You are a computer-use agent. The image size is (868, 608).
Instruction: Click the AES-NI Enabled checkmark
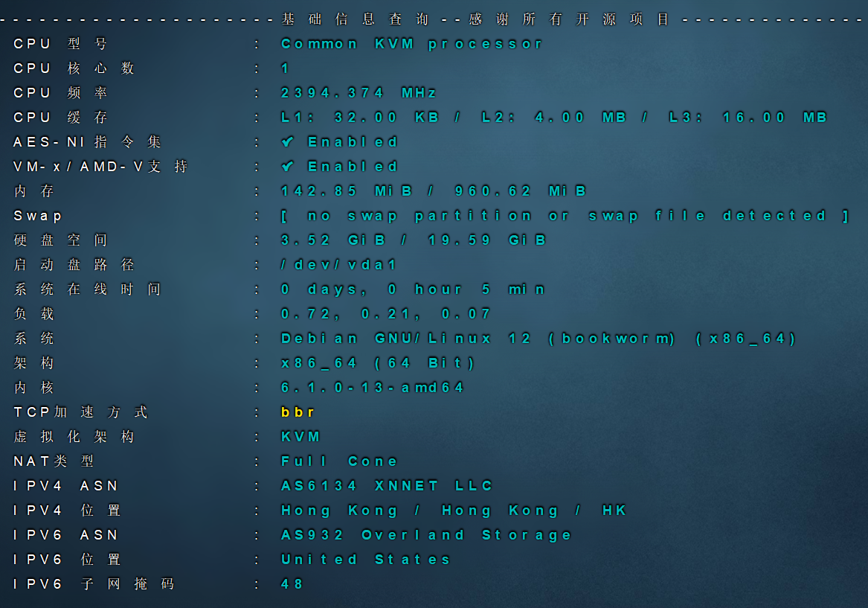287,141
